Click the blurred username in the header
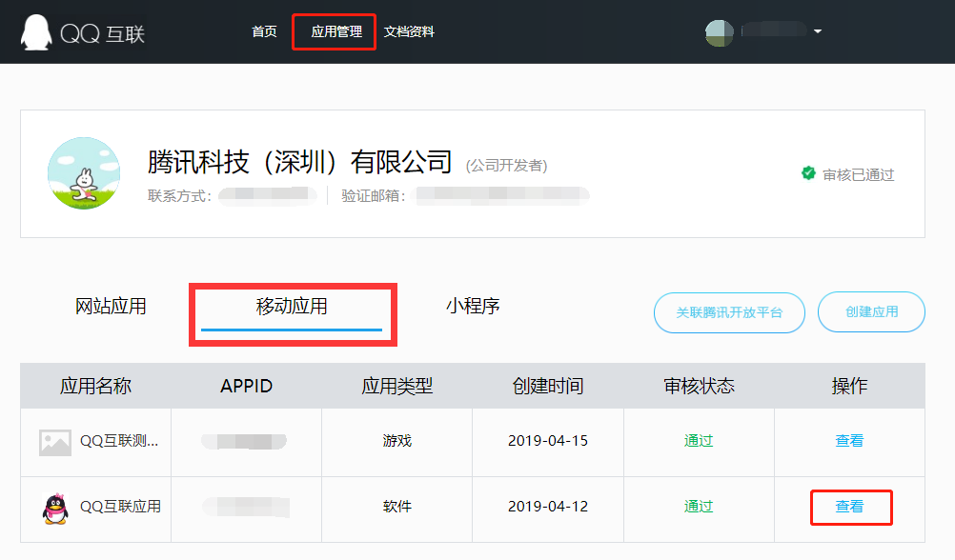This screenshot has height=560, width=955. pyautogui.click(x=774, y=30)
